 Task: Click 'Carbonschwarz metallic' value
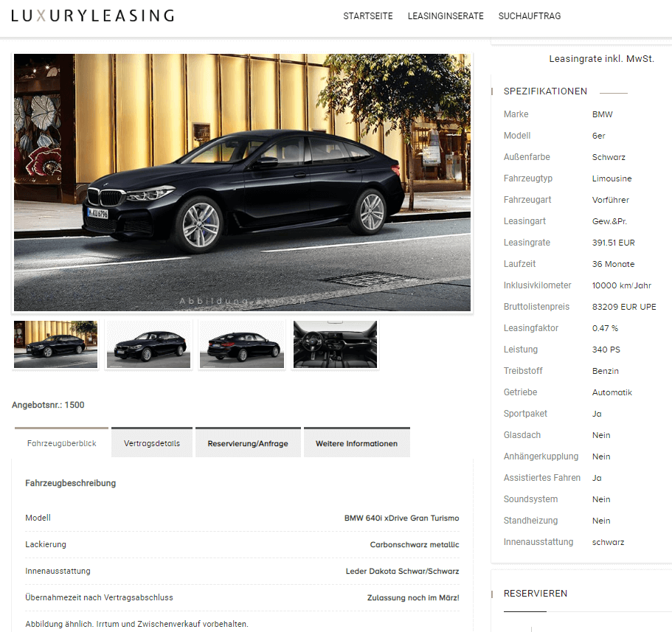[x=415, y=544]
